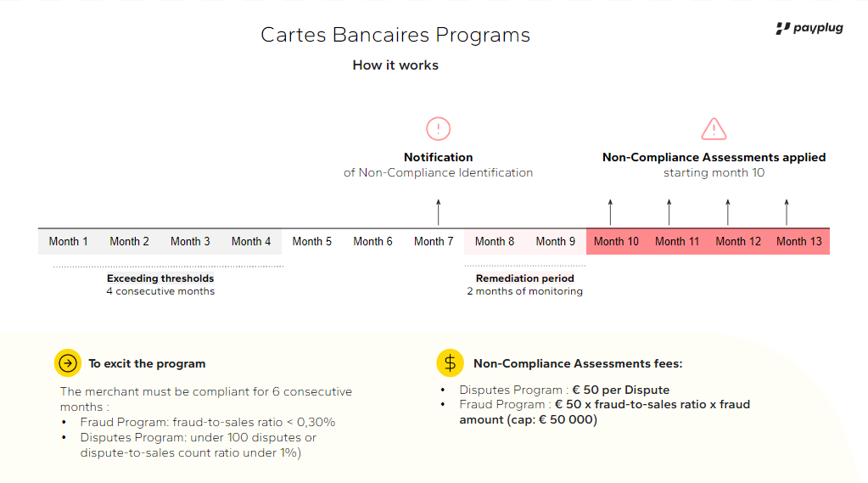Click the How it works subtitle
Screen dimensions: 868x483
point(395,65)
